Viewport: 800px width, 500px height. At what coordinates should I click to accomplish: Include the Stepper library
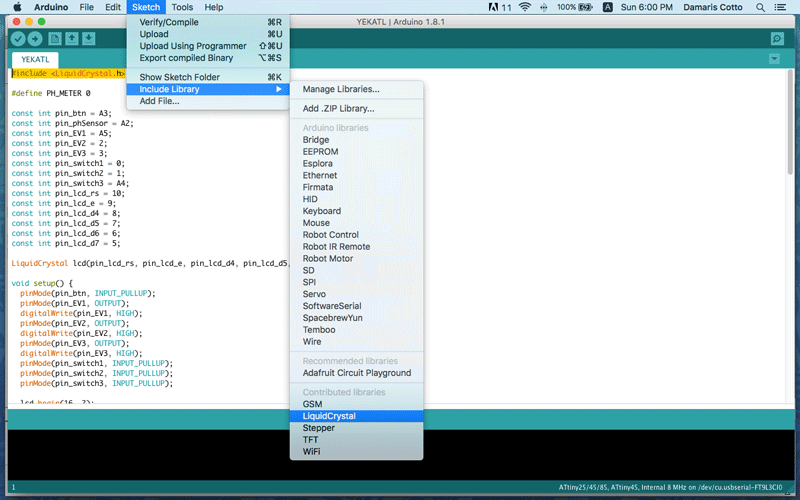[x=356, y=428]
